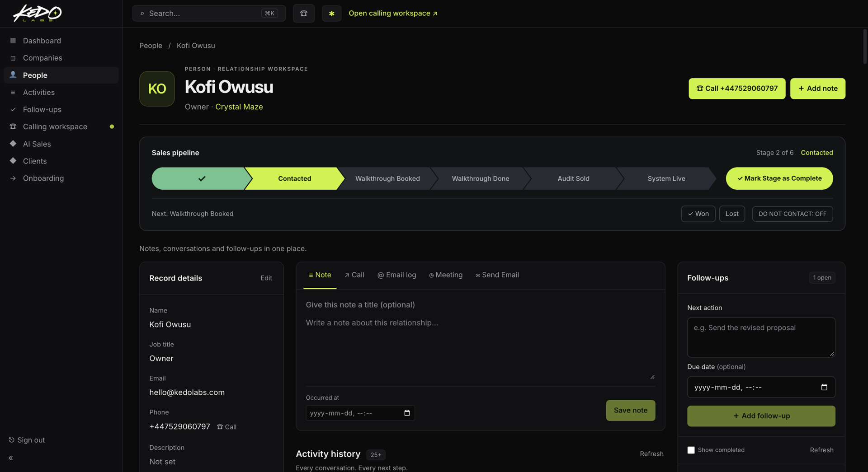This screenshot has height=472, width=868.
Task: Open Companies in the sidebar
Action: pyautogui.click(x=61, y=58)
